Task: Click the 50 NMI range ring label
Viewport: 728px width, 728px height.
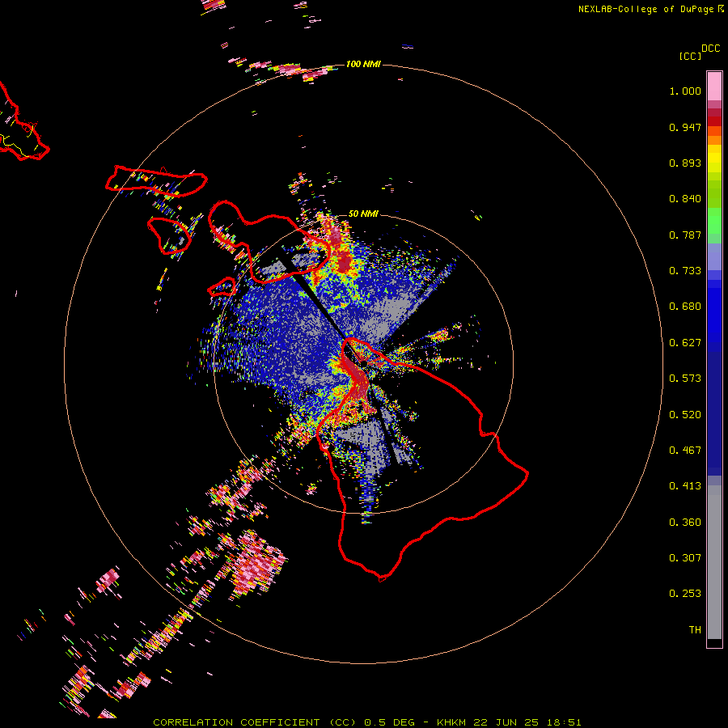Action: coord(363,214)
